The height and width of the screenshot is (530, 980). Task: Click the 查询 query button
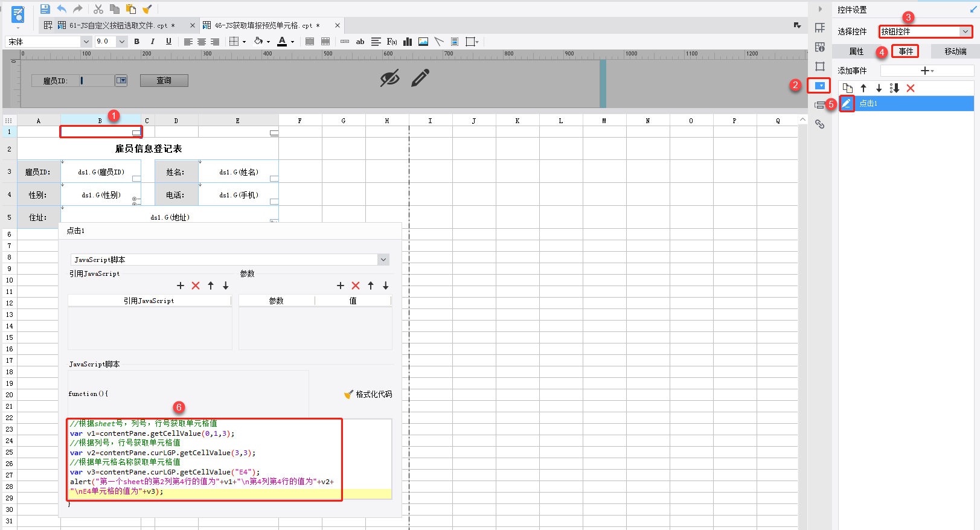[x=164, y=80]
